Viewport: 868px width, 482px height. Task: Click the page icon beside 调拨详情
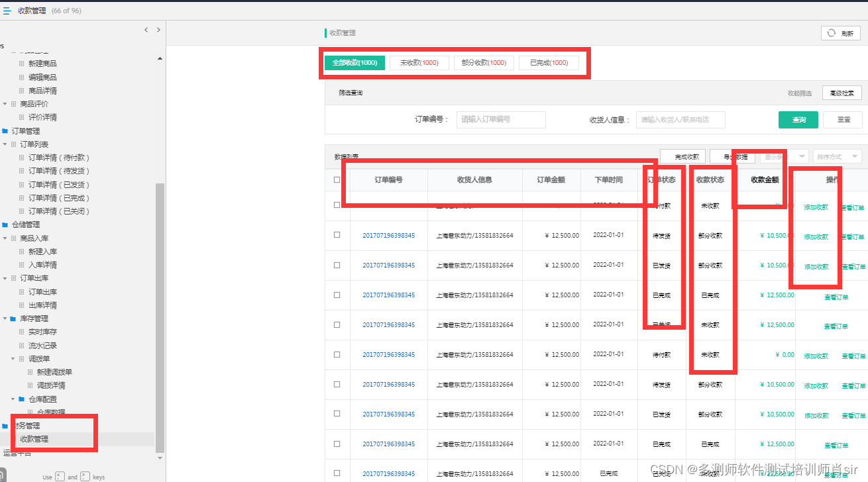click(x=30, y=385)
